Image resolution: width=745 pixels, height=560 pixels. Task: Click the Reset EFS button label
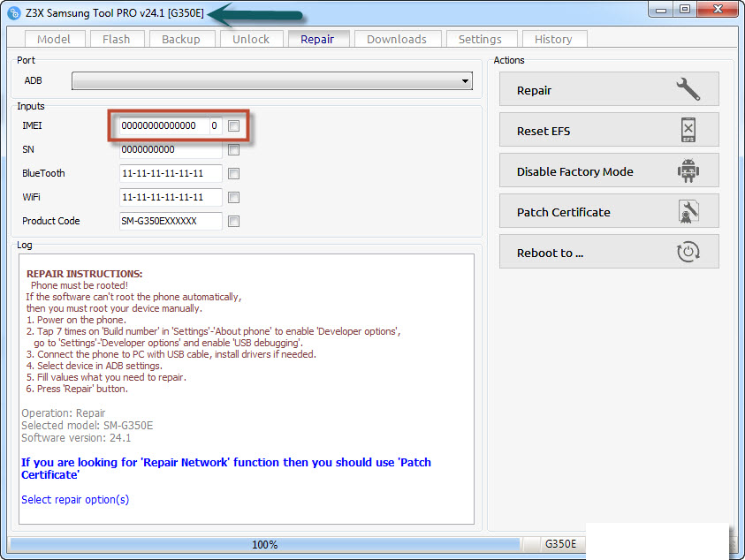[x=544, y=131]
